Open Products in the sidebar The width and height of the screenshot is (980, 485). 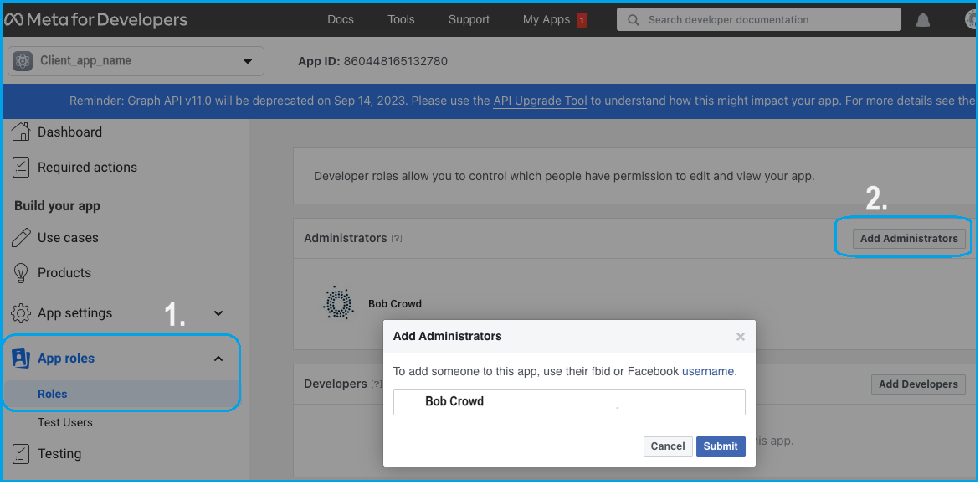[64, 273]
